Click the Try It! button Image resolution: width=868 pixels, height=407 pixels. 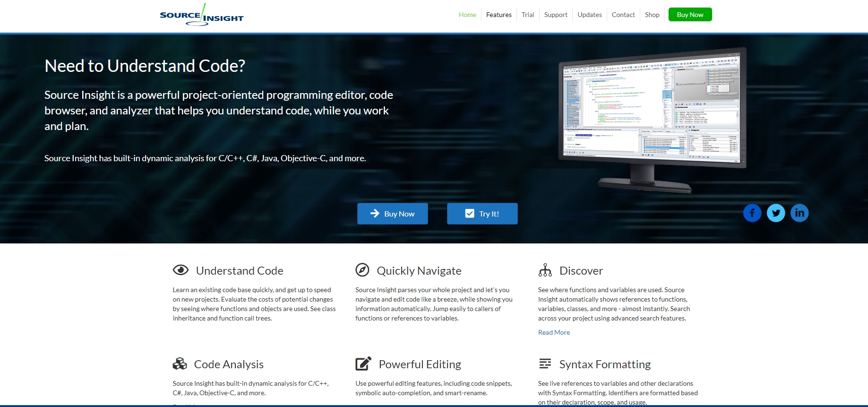[482, 214]
